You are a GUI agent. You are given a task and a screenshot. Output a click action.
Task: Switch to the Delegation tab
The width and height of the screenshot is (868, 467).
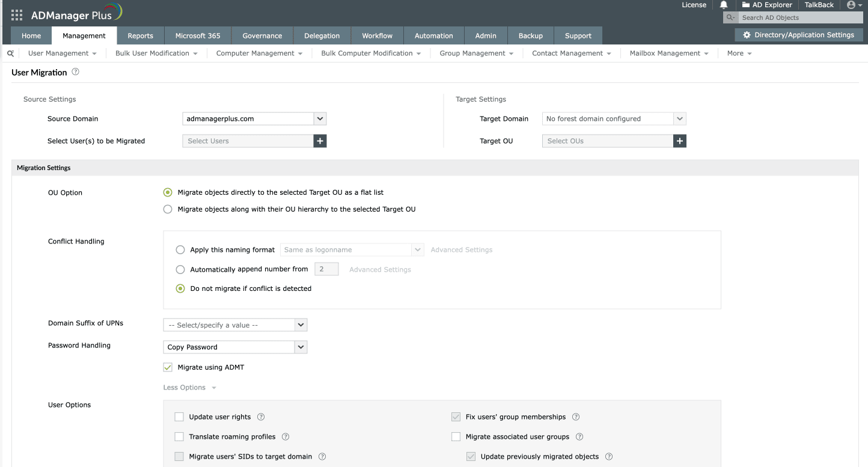[x=322, y=35]
